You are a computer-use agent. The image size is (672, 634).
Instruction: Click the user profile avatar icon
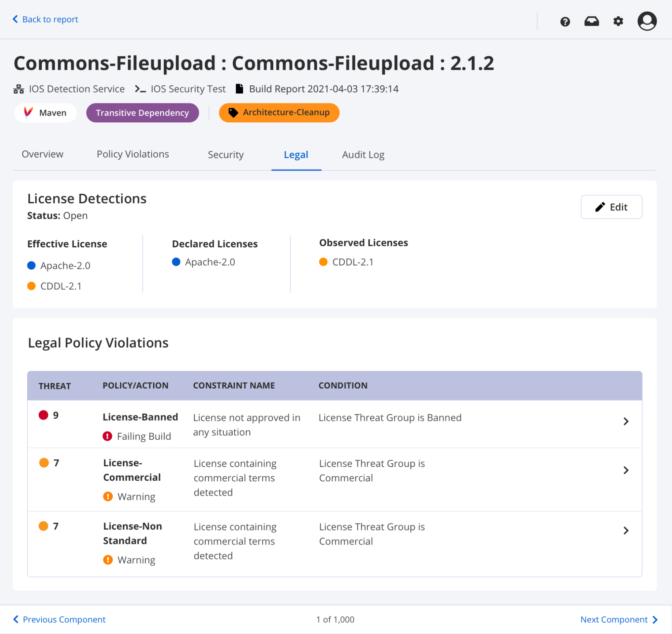click(647, 21)
